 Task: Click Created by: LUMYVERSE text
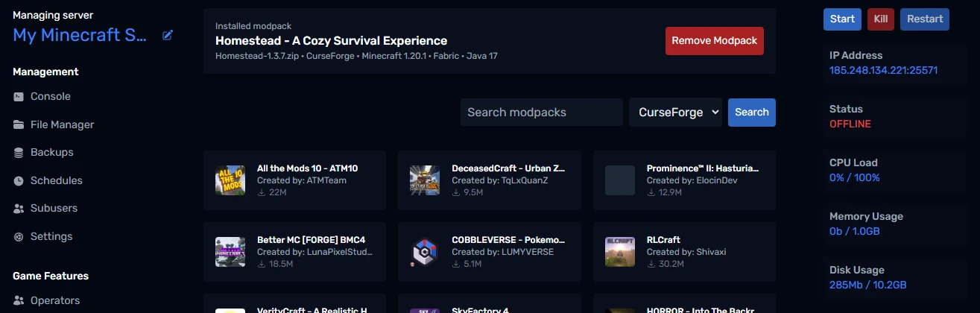[502, 252]
